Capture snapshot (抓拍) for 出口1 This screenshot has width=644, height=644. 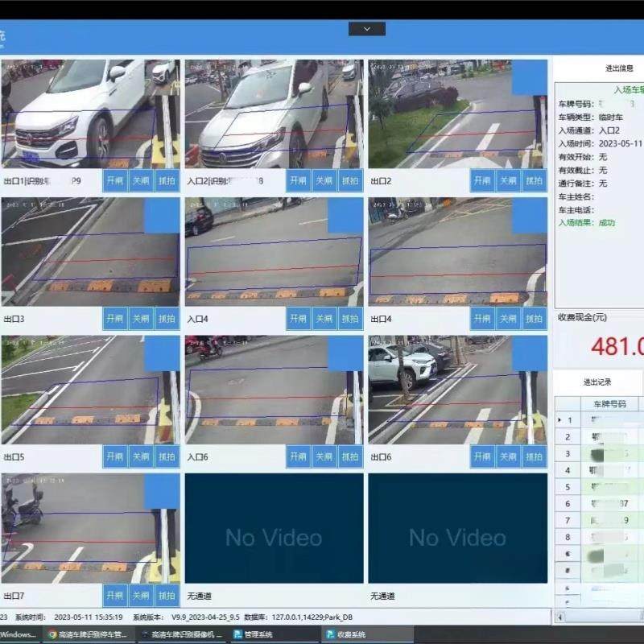167,180
